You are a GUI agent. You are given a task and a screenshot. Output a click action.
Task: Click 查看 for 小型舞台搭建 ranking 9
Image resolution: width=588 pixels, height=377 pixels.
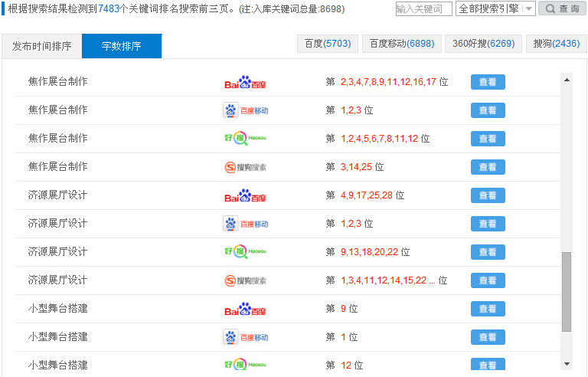(488, 309)
